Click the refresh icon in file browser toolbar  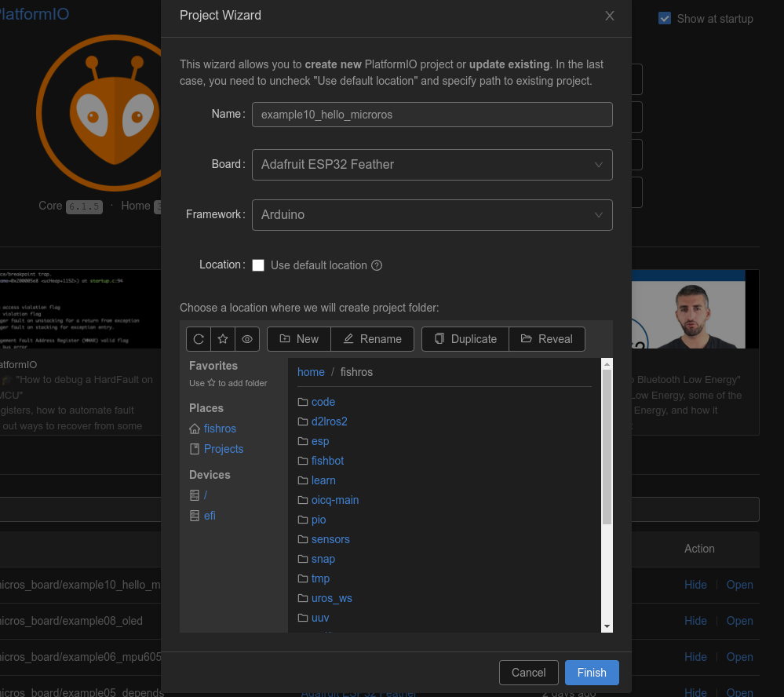[199, 339]
